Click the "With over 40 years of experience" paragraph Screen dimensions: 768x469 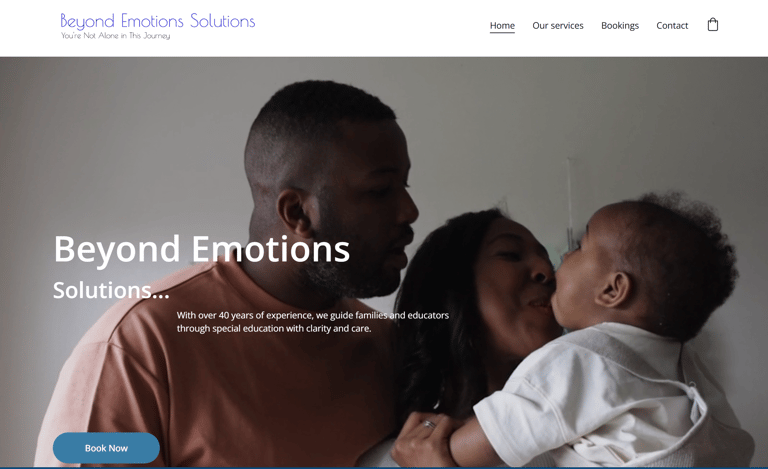[x=312, y=322]
